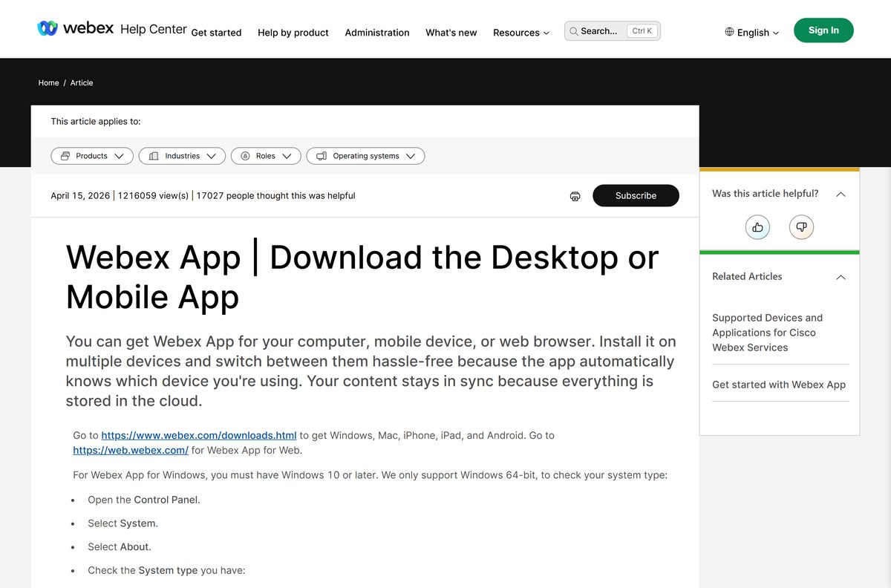The height and width of the screenshot is (588, 891).
Task: Click the thumbs up helpful icon
Action: (757, 227)
